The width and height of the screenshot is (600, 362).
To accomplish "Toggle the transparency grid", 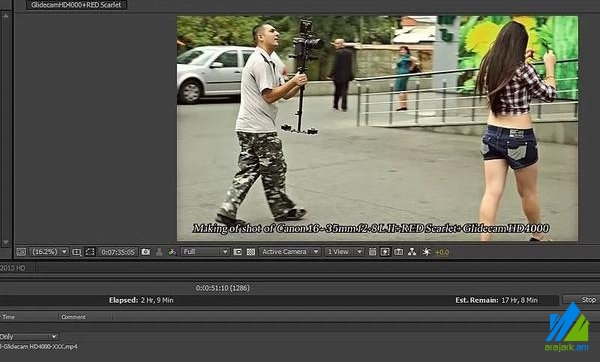I will point(251,252).
